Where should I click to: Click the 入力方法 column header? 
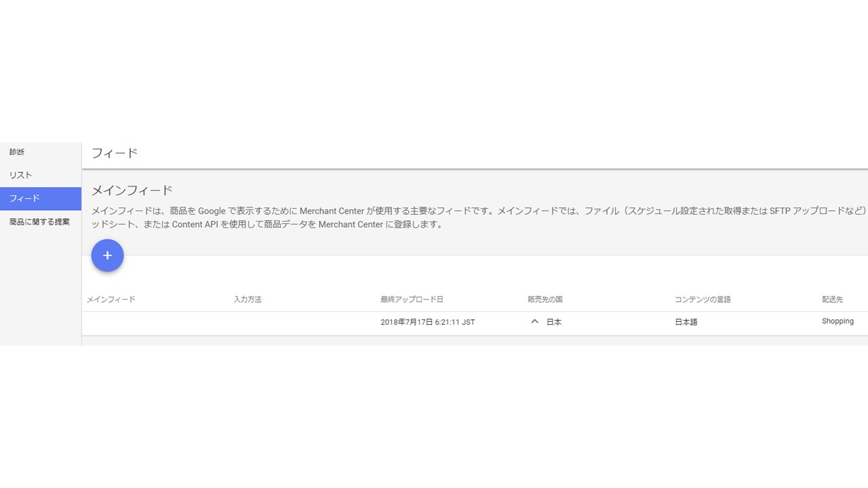coord(248,300)
